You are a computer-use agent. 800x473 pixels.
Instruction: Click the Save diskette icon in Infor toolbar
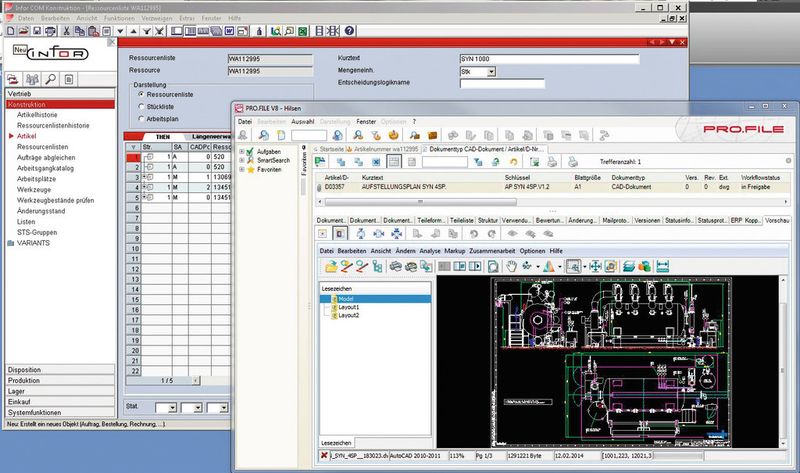point(37,31)
